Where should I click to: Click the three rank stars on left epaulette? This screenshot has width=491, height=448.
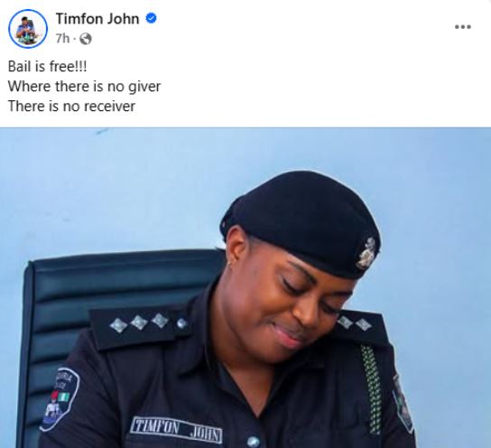139,322
